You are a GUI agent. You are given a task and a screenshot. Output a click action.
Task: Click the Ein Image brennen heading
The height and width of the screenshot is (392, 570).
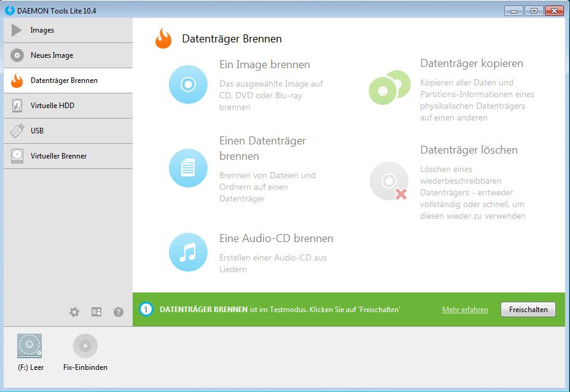pos(265,65)
